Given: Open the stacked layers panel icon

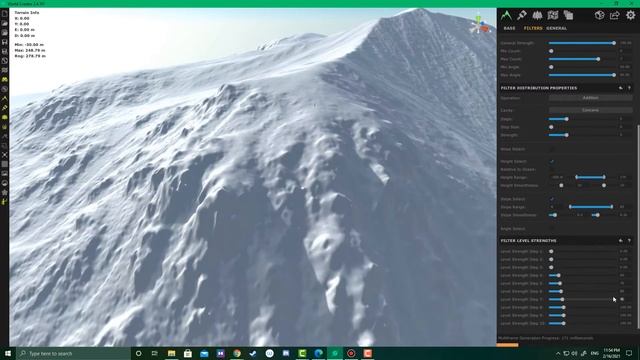Looking at the screenshot, I should click(x=568, y=16).
